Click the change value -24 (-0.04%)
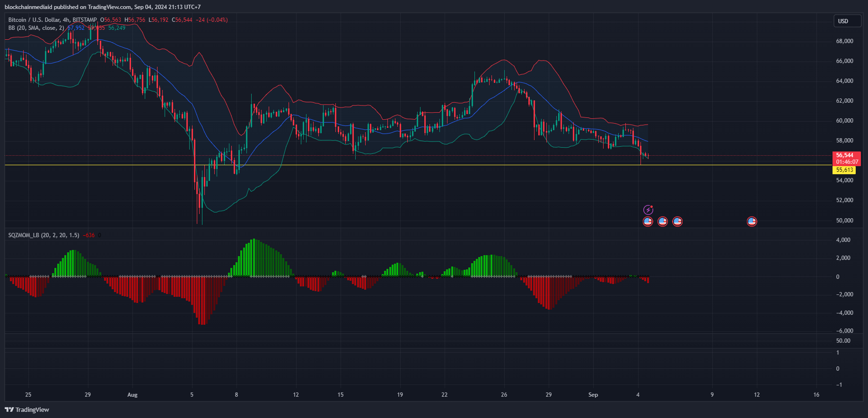This screenshot has width=868, height=418. pos(212,20)
